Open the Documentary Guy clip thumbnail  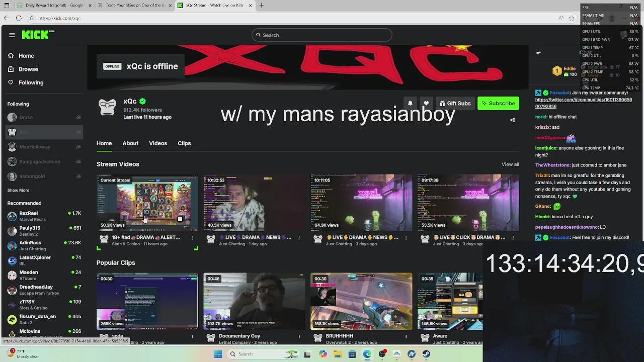(x=254, y=301)
